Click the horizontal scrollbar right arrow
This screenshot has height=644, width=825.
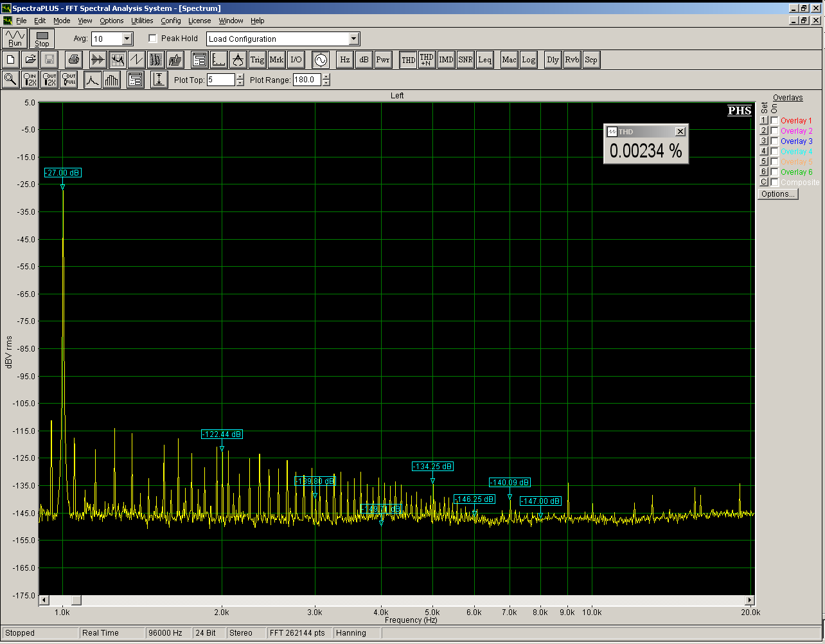[x=750, y=600]
